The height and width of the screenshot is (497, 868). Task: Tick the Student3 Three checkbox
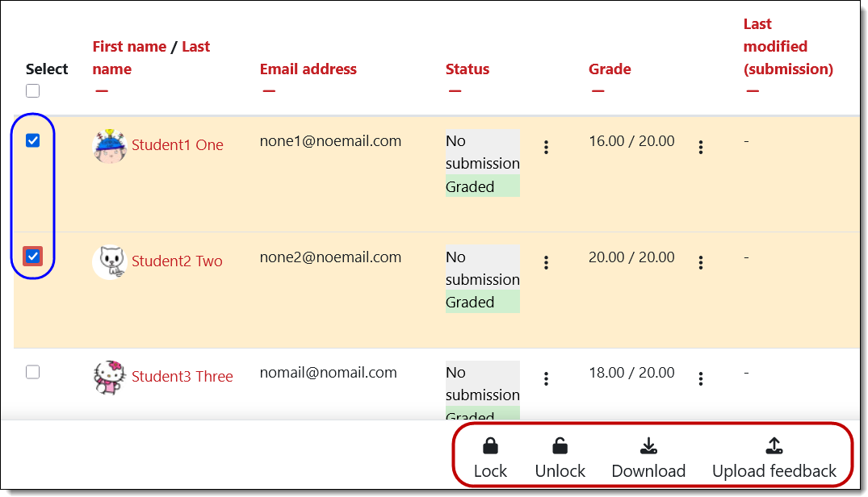(33, 372)
